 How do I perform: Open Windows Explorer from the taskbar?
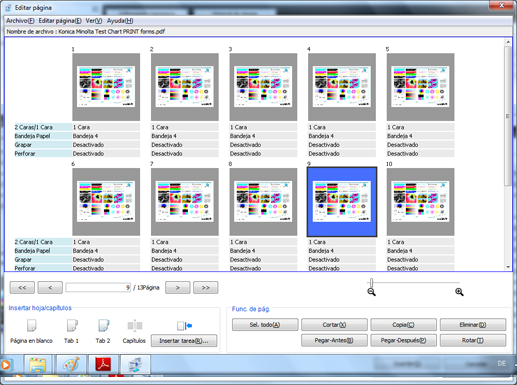click(x=38, y=364)
